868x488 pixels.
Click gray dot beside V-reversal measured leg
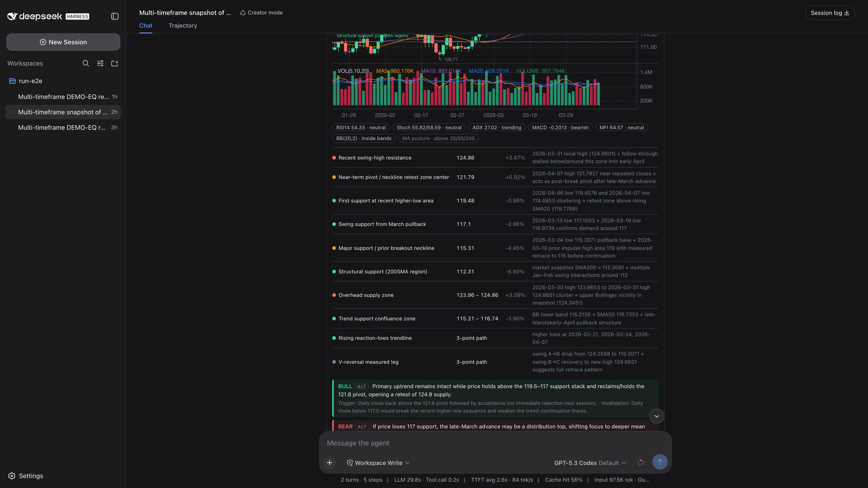(334, 362)
